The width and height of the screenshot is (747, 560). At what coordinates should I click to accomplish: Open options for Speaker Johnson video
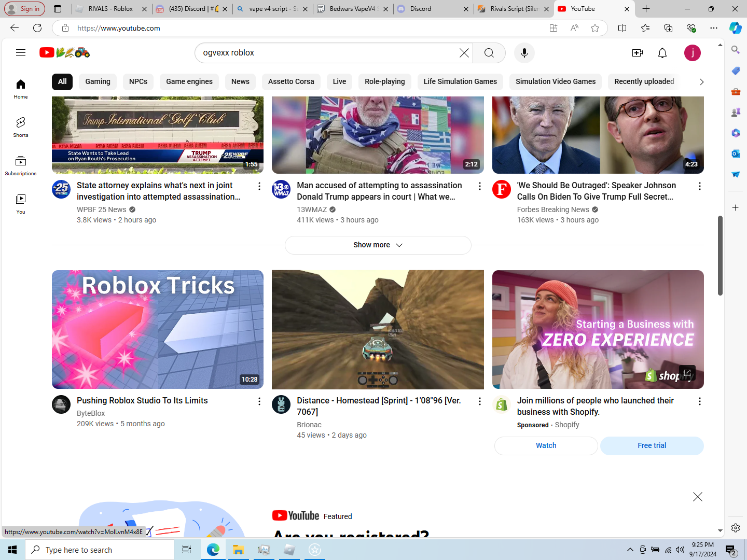pos(699,186)
